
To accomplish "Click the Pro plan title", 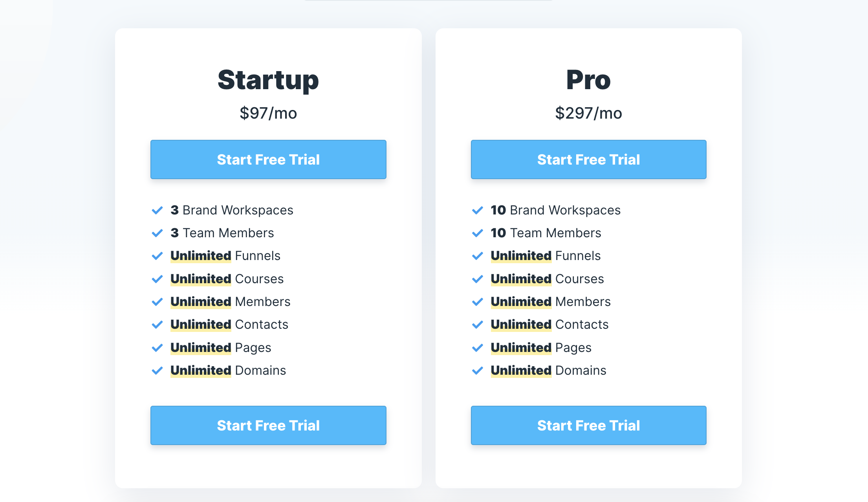I will [x=588, y=80].
